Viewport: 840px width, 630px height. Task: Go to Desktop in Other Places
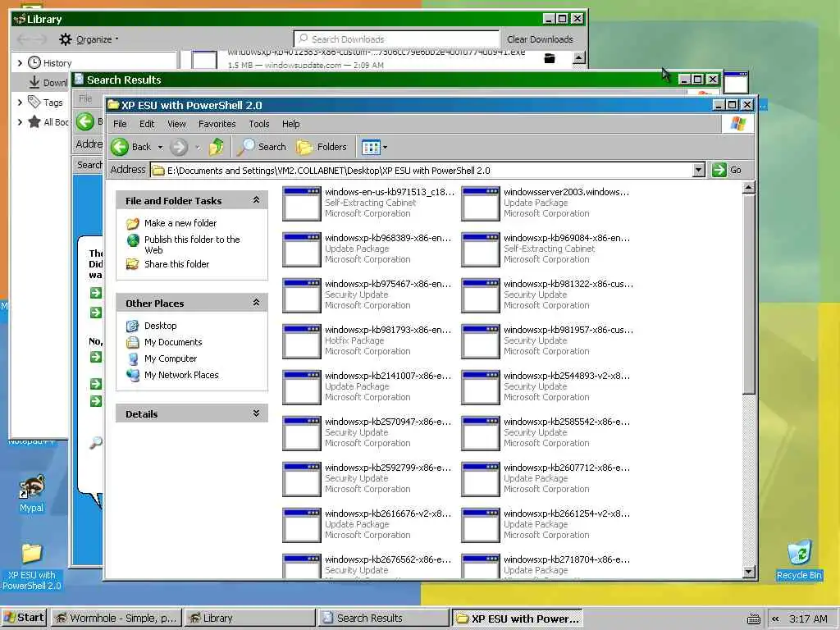click(160, 326)
